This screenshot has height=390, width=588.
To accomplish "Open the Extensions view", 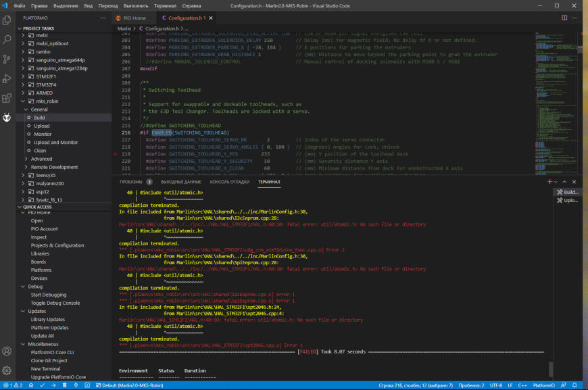I will pos(7,98).
